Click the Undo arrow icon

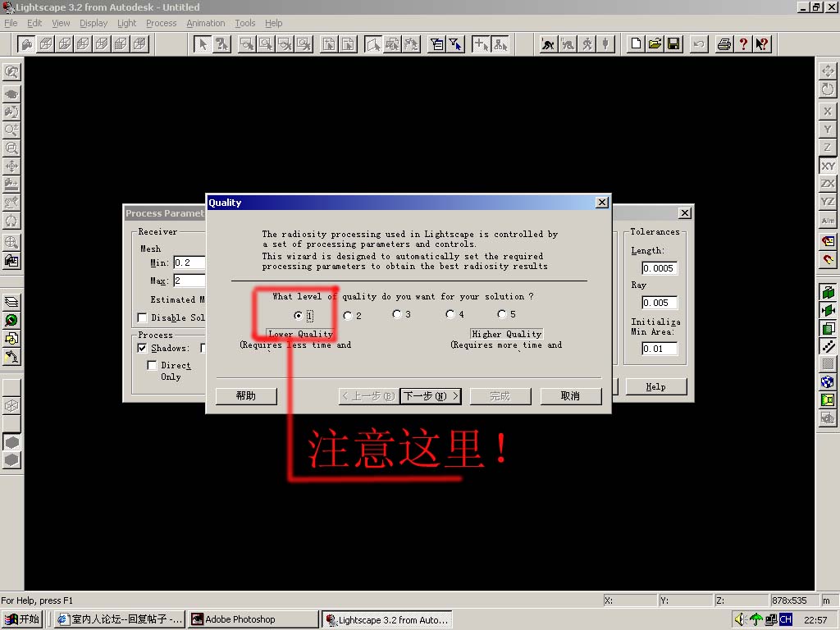pos(699,44)
